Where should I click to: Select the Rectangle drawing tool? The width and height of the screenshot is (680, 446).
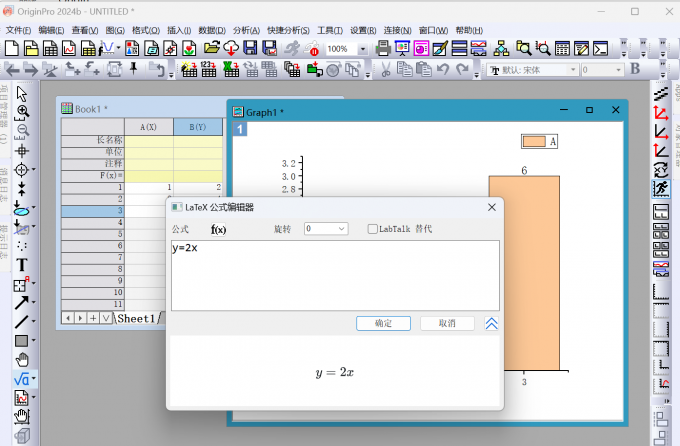pyautogui.click(x=22, y=341)
